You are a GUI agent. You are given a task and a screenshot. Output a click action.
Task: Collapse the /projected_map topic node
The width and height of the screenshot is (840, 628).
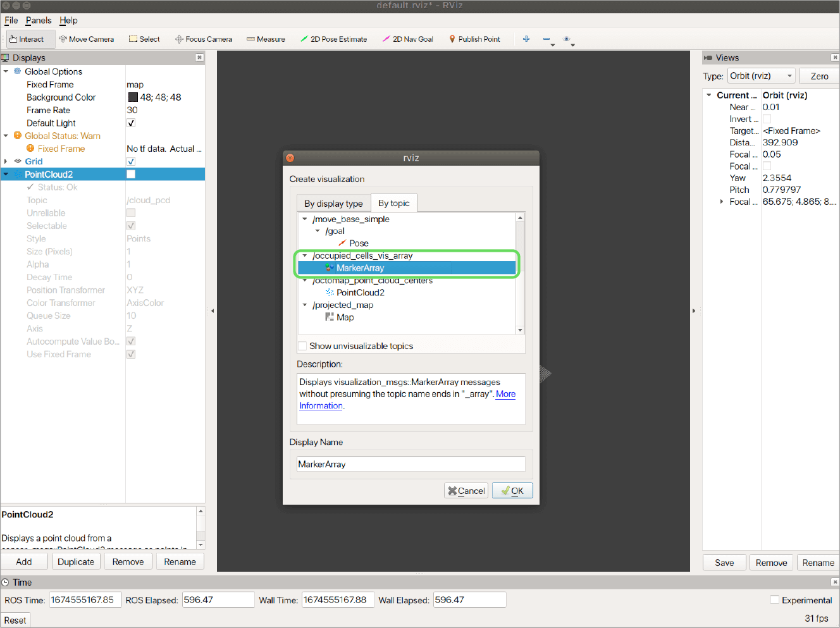(x=305, y=305)
